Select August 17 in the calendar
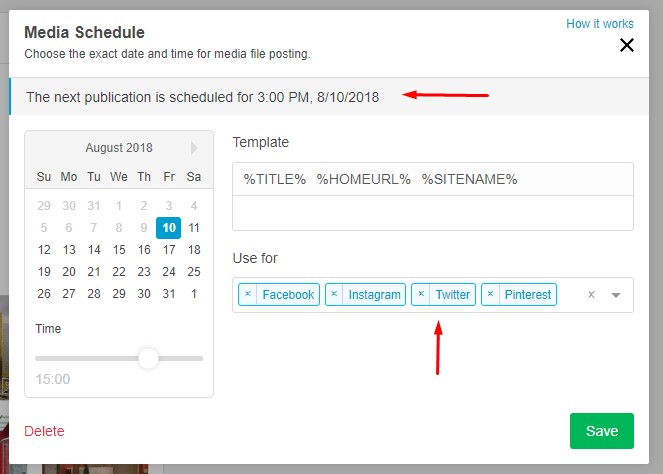The height and width of the screenshot is (474, 663). (x=169, y=250)
